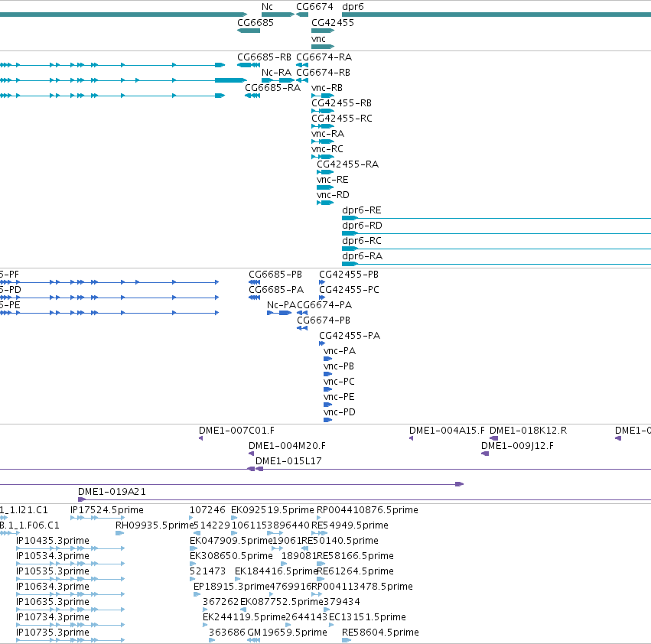The width and height of the screenshot is (651, 644).
Task: Select EST label RE61264.5prime
Action: 355,572
